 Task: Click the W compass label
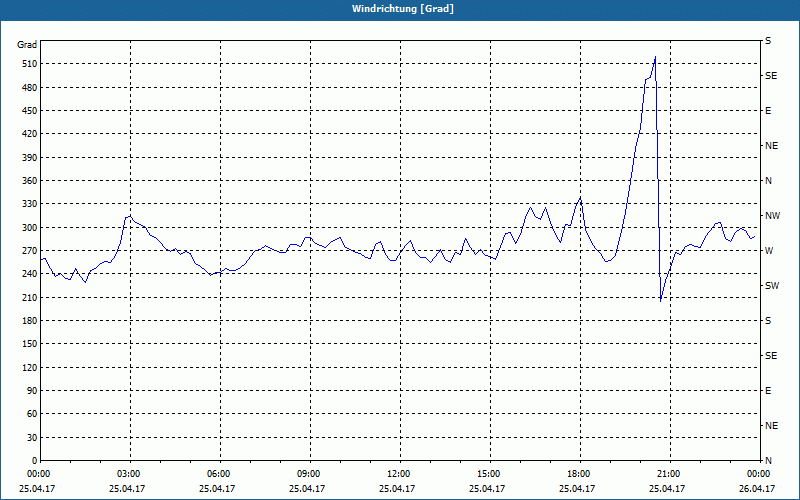click(x=769, y=251)
